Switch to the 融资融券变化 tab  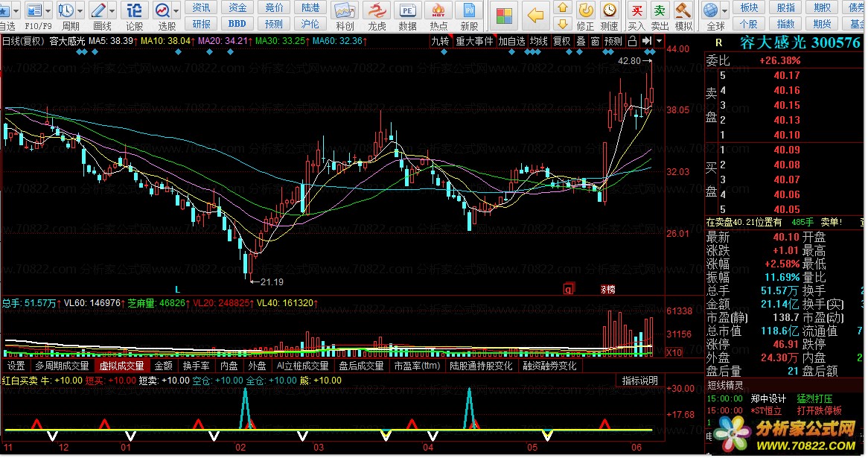[x=549, y=366]
